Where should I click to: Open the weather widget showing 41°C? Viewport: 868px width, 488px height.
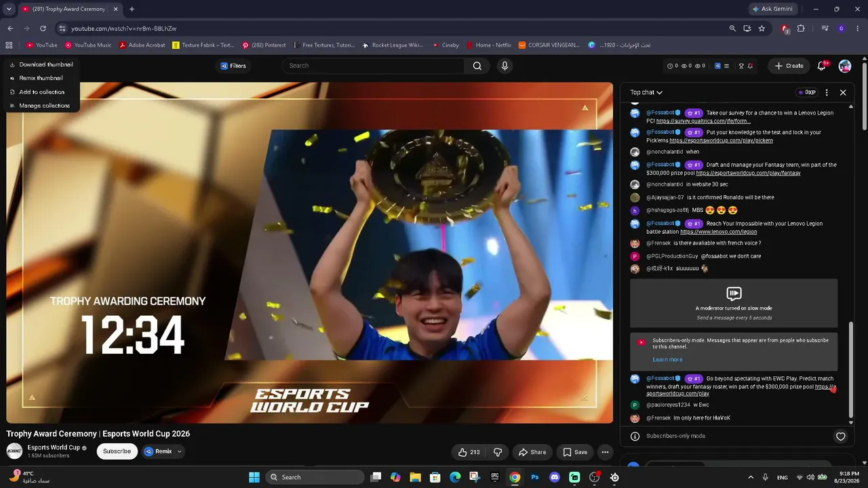31,477
